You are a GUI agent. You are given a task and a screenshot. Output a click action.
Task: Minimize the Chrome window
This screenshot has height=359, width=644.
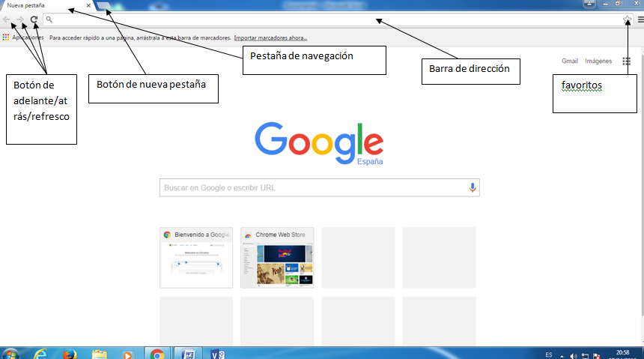(605, 3)
